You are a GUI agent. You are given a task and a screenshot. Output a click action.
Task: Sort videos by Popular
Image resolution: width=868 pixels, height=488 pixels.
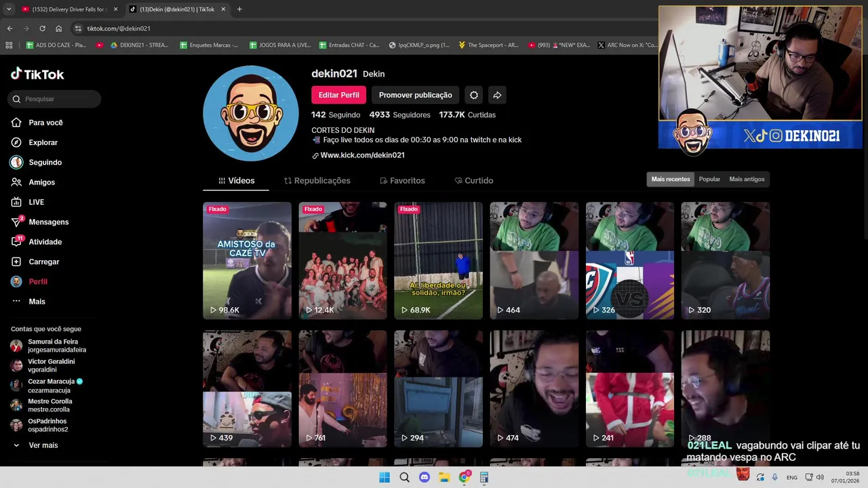click(709, 179)
